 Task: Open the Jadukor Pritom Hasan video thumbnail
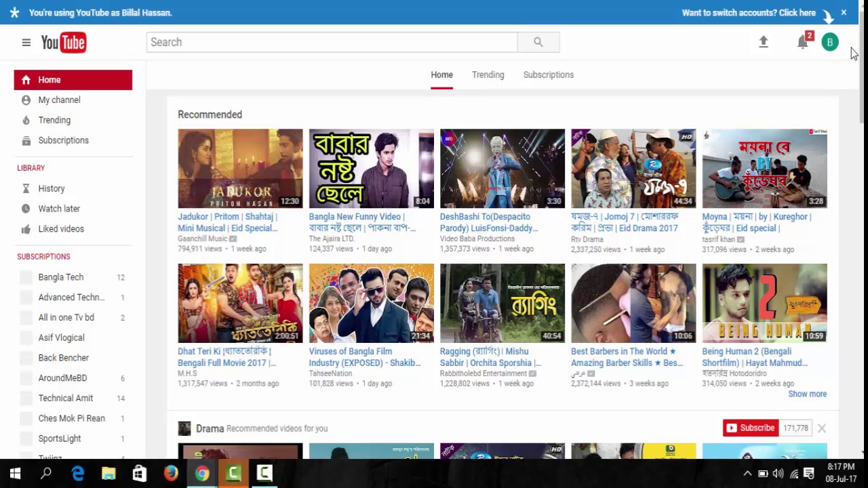coord(240,168)
